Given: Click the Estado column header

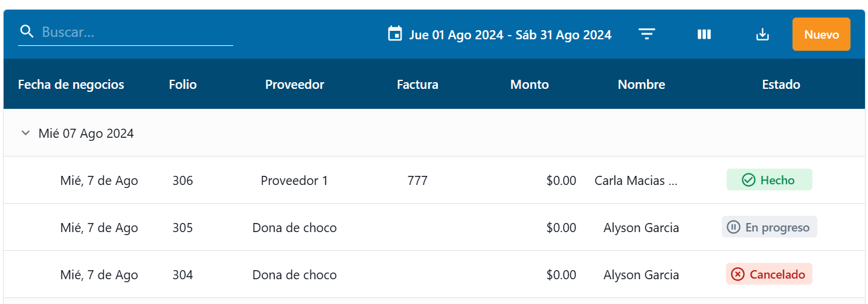Looking at the screenshot, I should pyautogui.click(x=780, y=85).
